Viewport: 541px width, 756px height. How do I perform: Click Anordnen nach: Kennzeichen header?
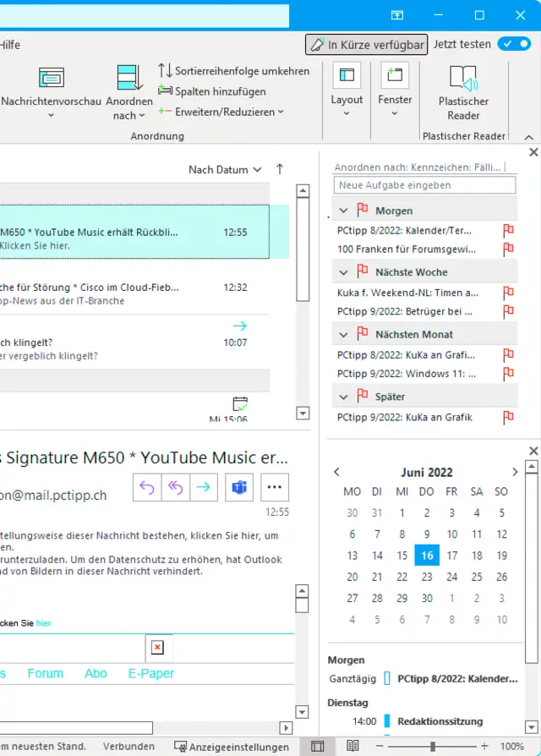click(418, 167)
